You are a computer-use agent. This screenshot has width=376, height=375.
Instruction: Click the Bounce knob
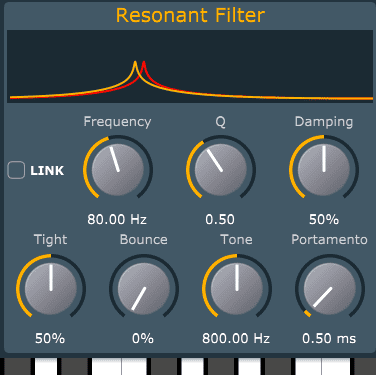point(144,289)
